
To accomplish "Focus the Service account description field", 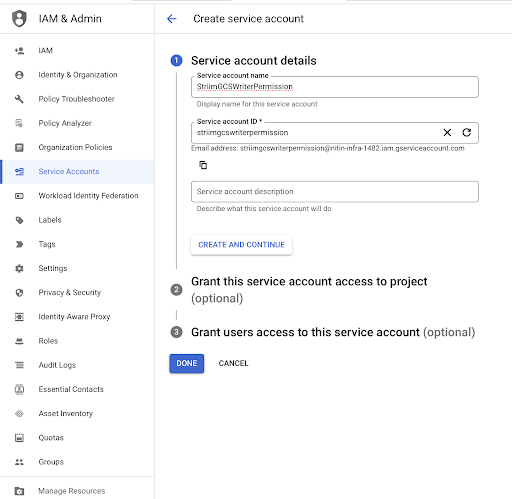I will (335, 192).
